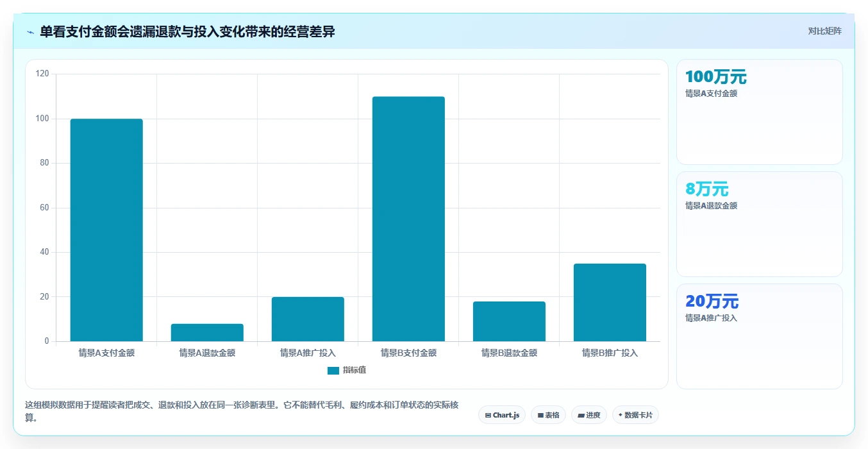This screenshot has height=449, width=868.
Task: Open the 100万元 data card
Action: pyautogui.click(x=760, y=112)
